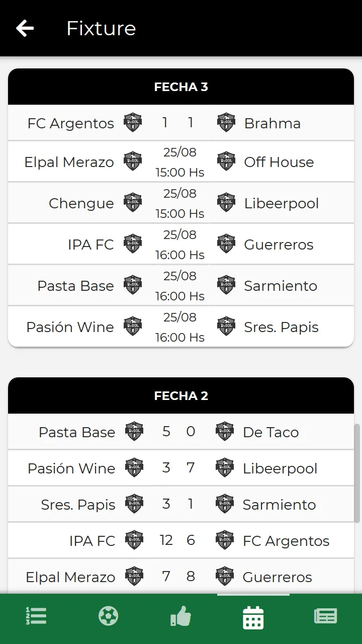Open Pasta Base vs Sarmiento 25/08 match
This screenshot has height=644, width=362.
pos(181,286)
